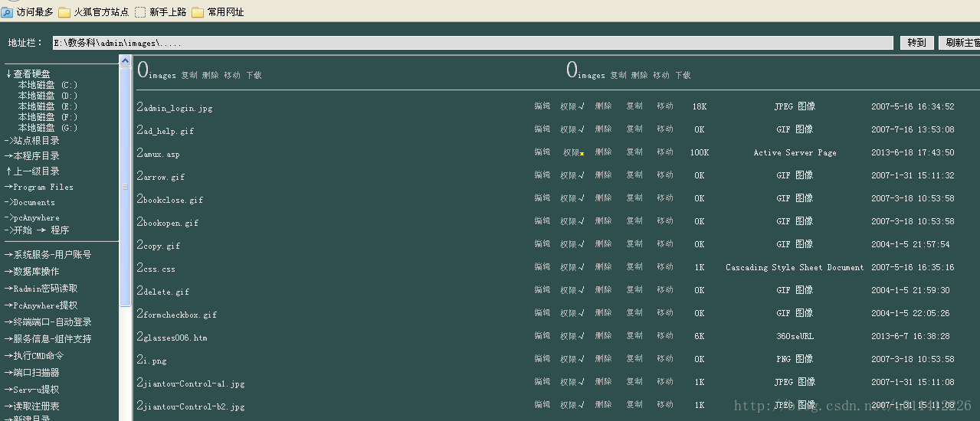The width and height of the screenshot is (980, 421).
Task: Open 服务信息-组件支持 menu entry
Action: point(48,339)
